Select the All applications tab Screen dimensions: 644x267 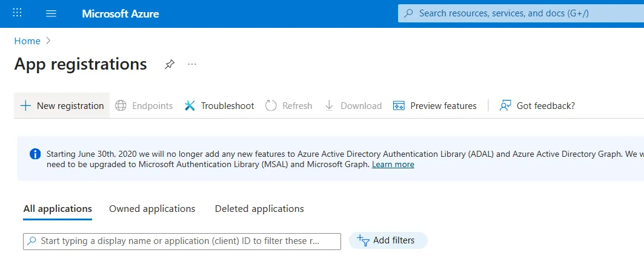[58, 209]
